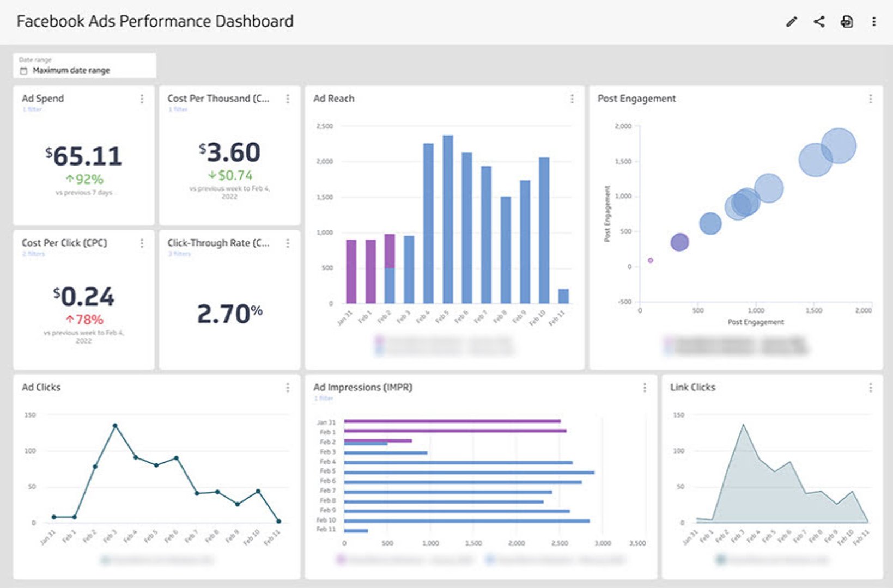Click the Feb 5 bar in Ad Reach
The image size is (893, 588).
coord(448,219)
